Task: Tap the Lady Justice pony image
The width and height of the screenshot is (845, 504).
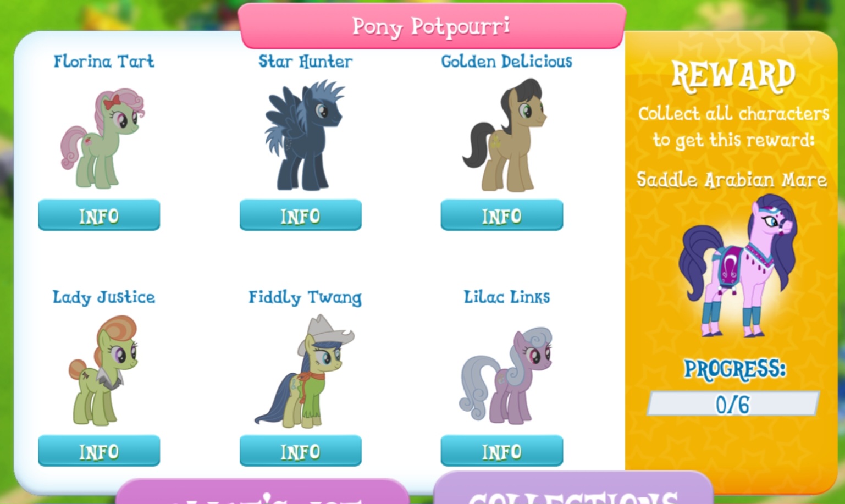Action: pos(103,370)
